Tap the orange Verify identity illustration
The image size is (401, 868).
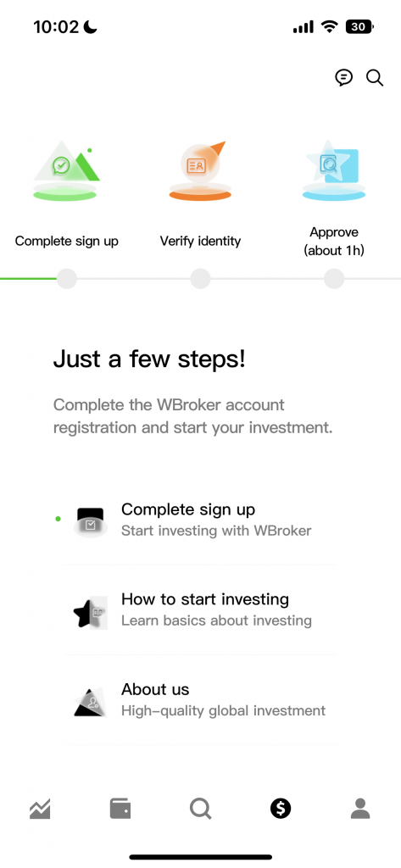200,170
